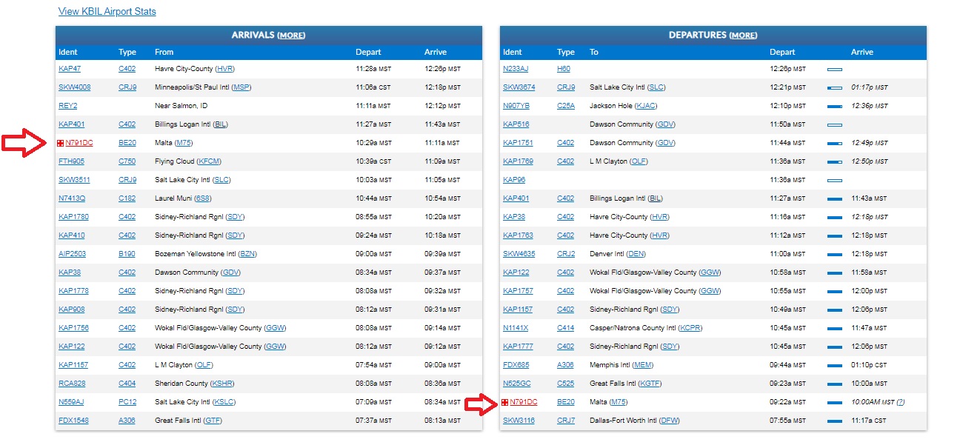Open GTF Great Falls airport link

point(213,421)
